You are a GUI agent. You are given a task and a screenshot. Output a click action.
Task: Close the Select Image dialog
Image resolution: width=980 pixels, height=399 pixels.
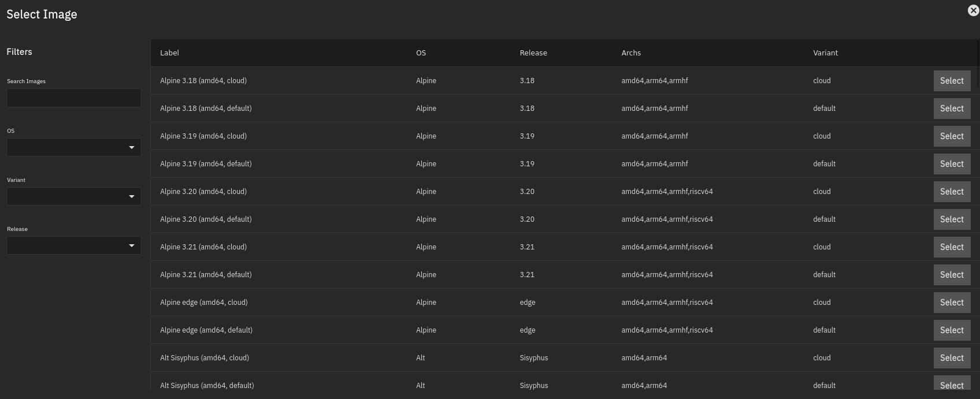pos(973,10)
